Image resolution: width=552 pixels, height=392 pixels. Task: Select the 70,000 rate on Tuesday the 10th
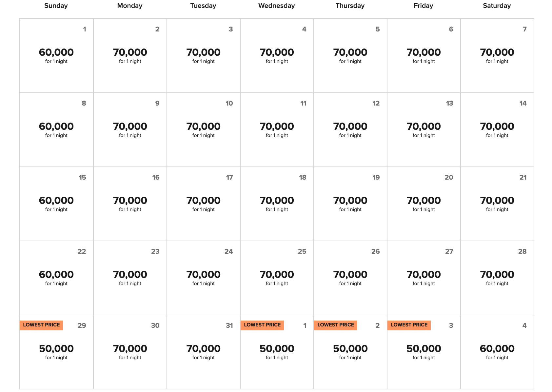(x=203, y=126)
